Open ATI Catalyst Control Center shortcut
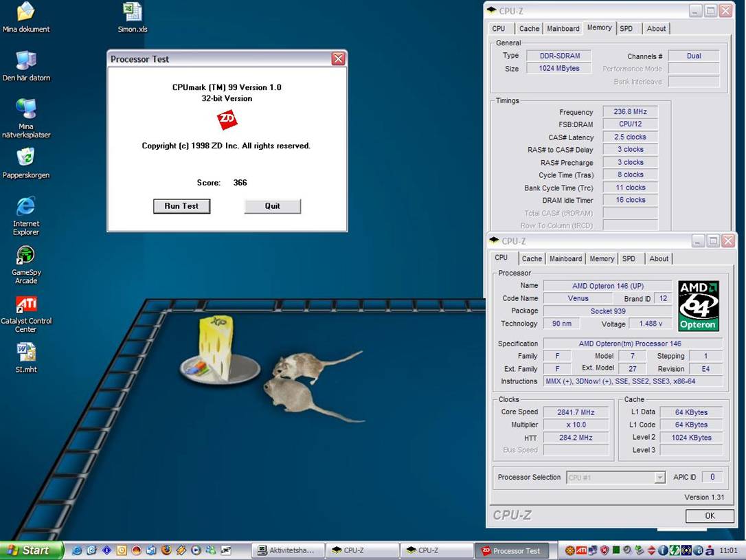Image resolution: width=746 pixels, height=560 pixels. tap(25, 313)
